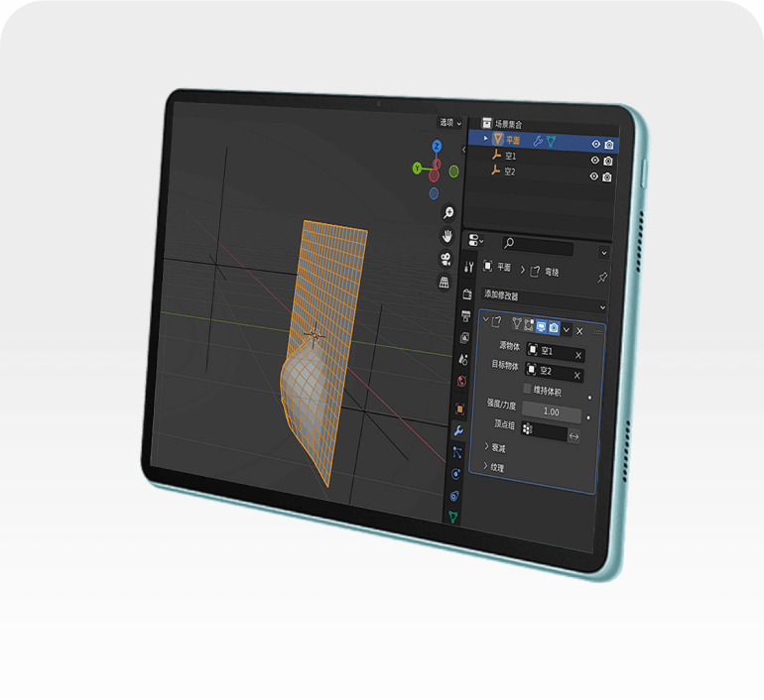Click the 平面 object icon in breadcrumb
This screenshot has height=700, width=764.
coord(487,266)
